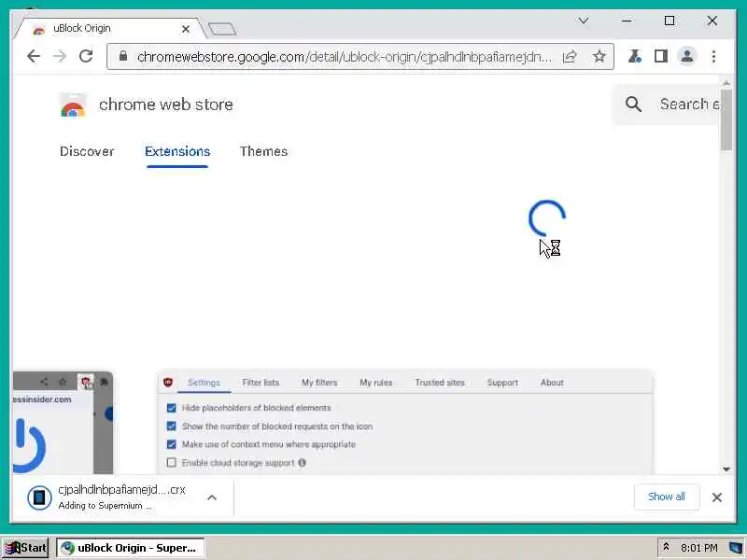The image size is (747, 560).
Task: Click My rules in the screenshot preview
Action: [x=375, y=383]
